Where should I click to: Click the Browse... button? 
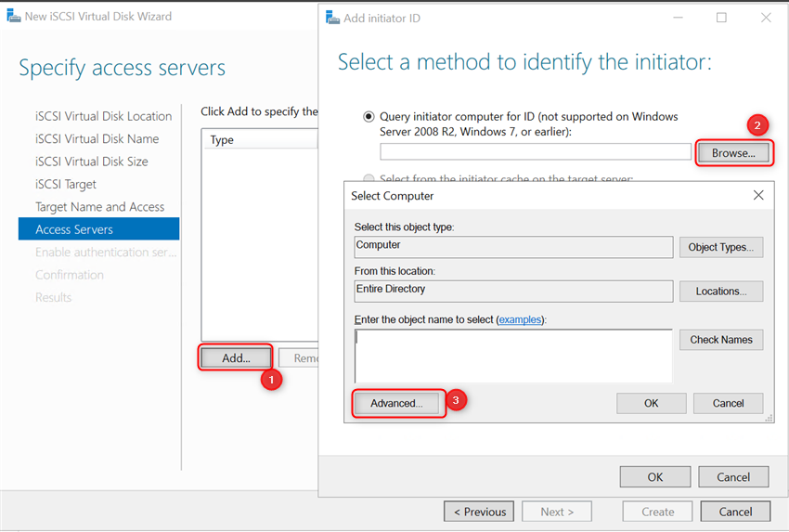(733, 153)
